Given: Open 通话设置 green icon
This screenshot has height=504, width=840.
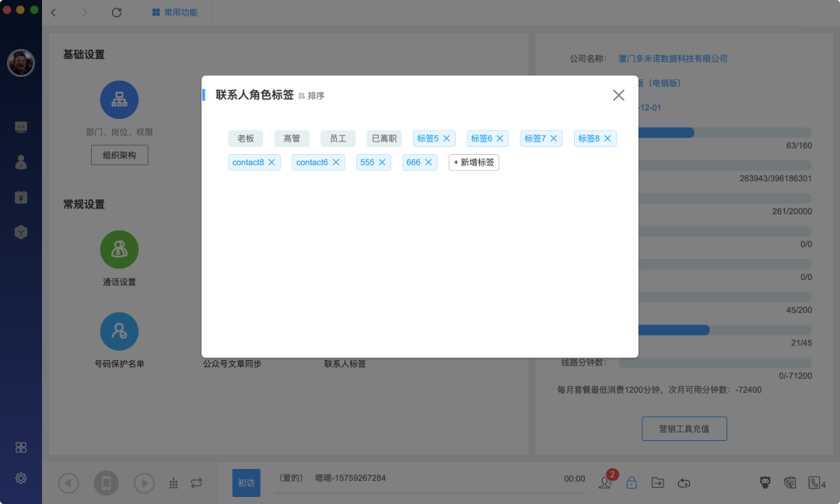Looking at the screenshot, I should [120, 250].
